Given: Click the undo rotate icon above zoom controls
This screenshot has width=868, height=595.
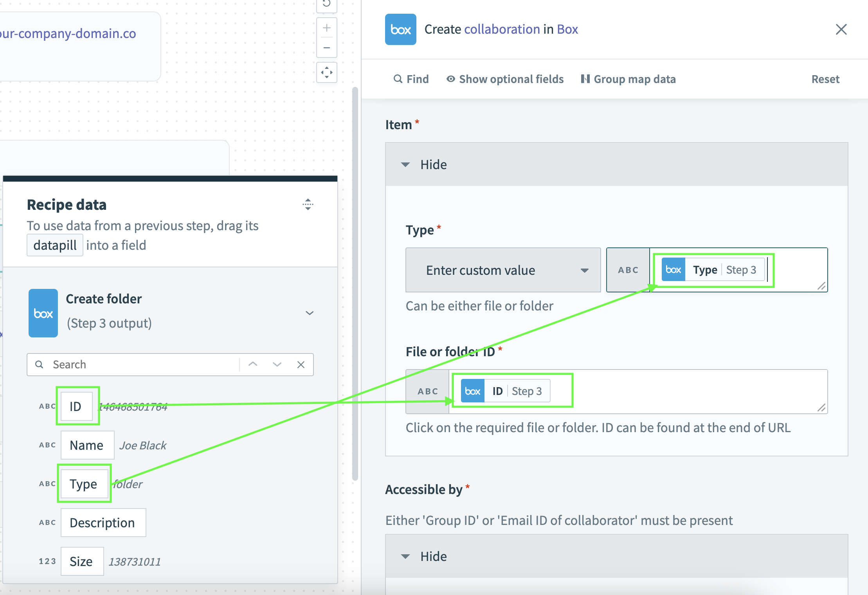Looking at the screenshot, I should pyautogui.click(x=327, y=4).
